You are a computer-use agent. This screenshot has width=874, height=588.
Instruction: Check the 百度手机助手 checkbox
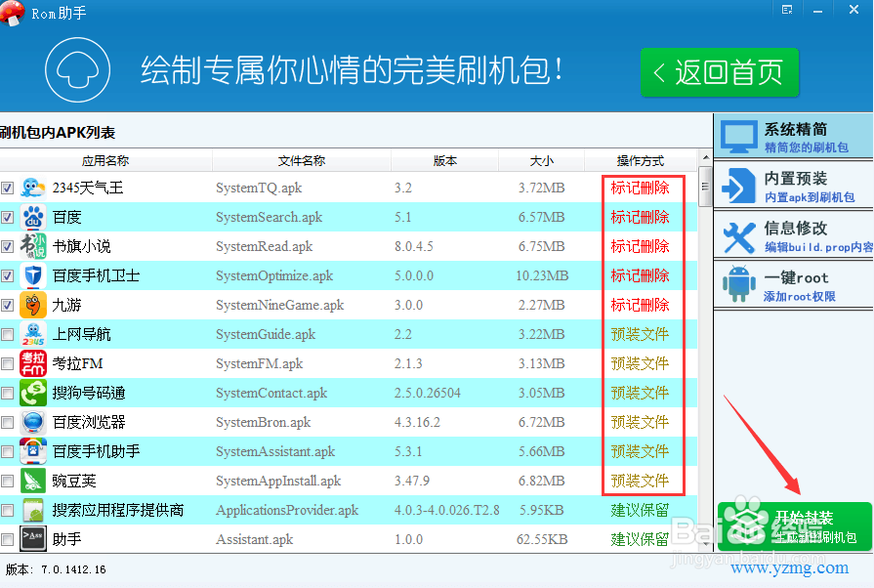click(7, 451)
